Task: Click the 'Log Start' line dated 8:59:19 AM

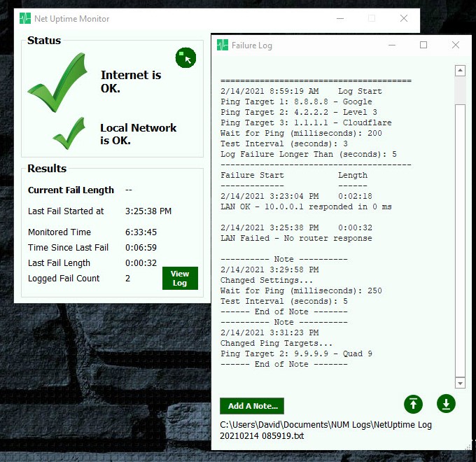Action: click(301, 92)
